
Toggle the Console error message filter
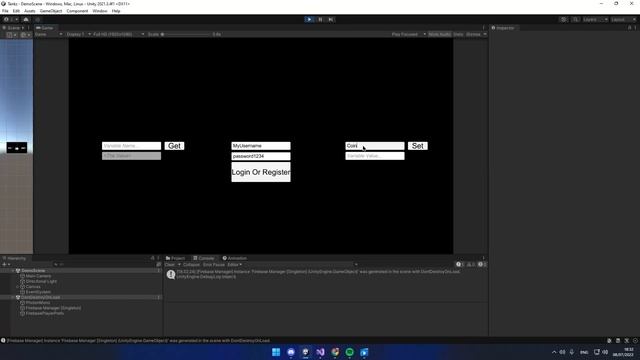click(x=482, y=264)
